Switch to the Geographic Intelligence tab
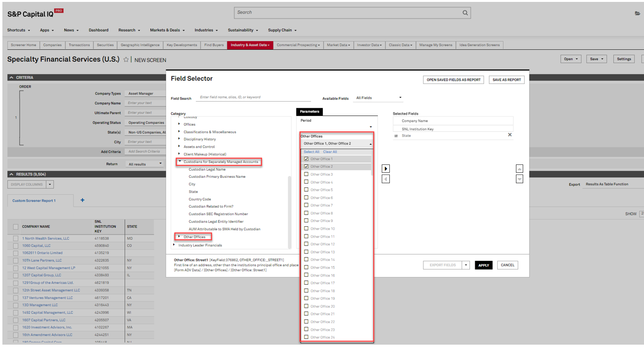644x348 pixels. pyautogui.click(x=140, y=45)
